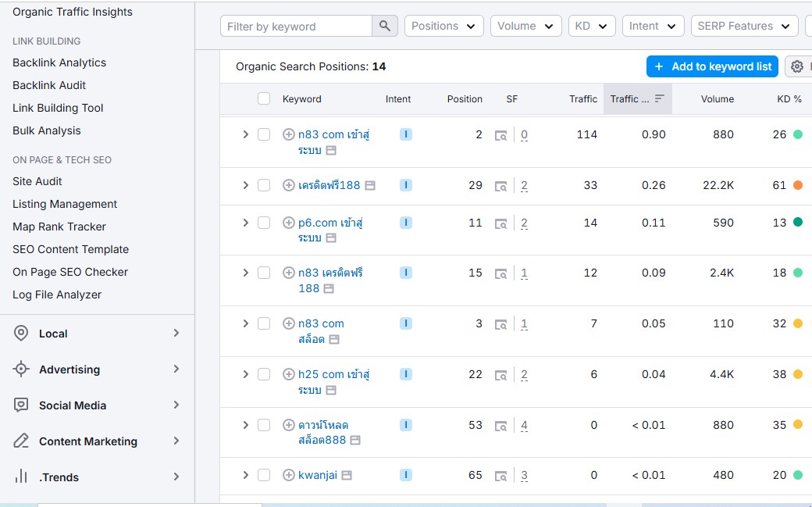Expand the kwanjai keyword row details
812x507 pixels.
click(x=245, y=475)
